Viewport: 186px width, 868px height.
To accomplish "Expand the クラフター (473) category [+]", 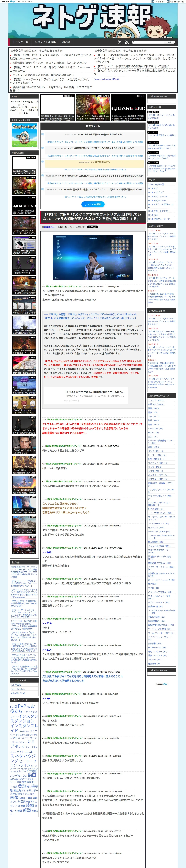I will coord(166,479).
